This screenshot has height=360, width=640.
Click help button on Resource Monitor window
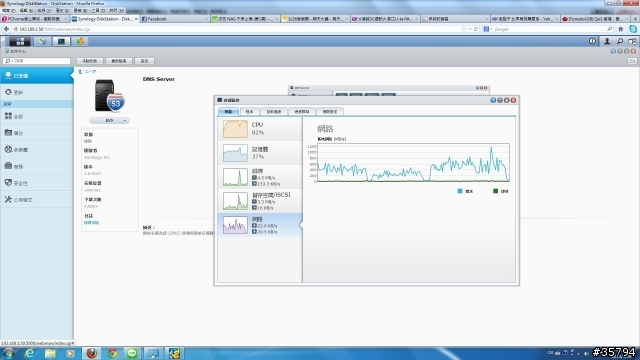tap(493, 100)
